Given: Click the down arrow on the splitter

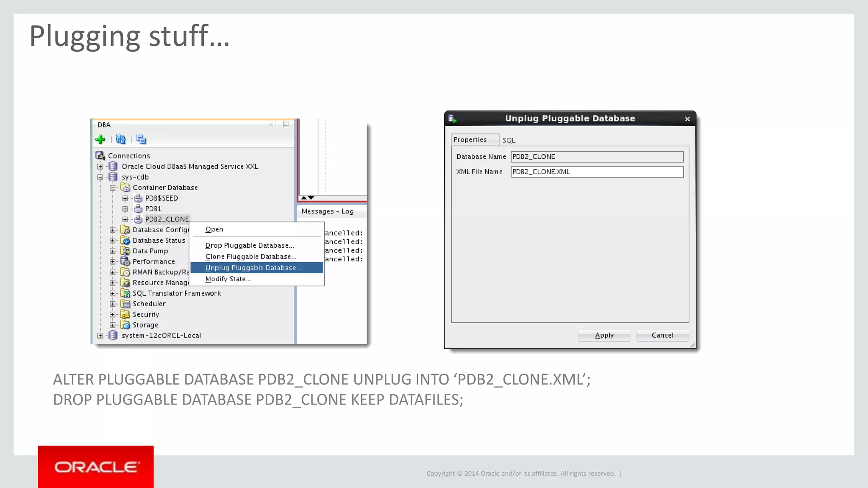Looking at the screenshot, I should click(311, 198).
